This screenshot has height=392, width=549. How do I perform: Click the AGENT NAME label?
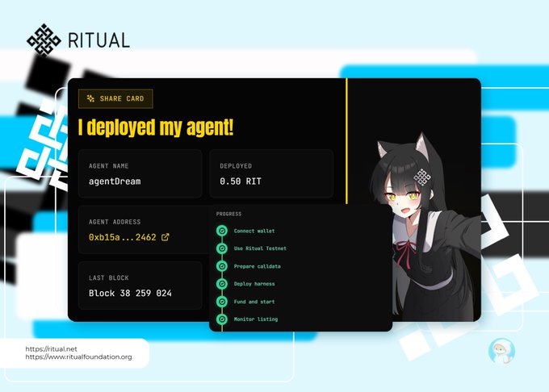click(x=109, y=166)
